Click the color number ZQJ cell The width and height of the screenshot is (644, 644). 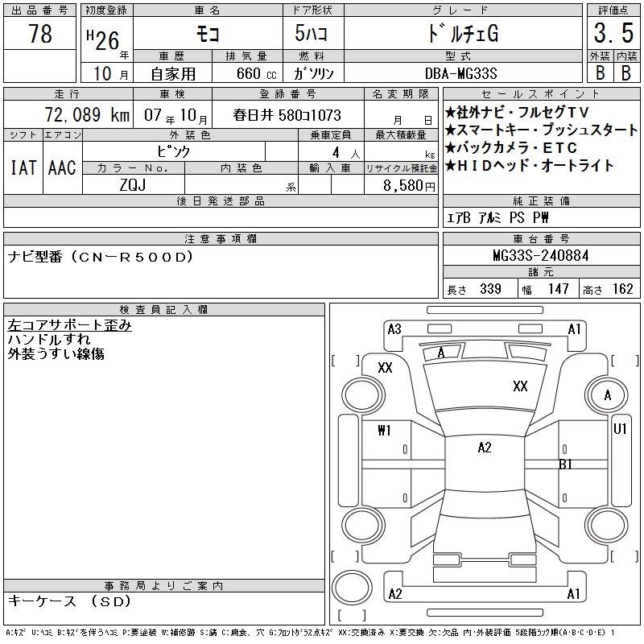point(133,185)
